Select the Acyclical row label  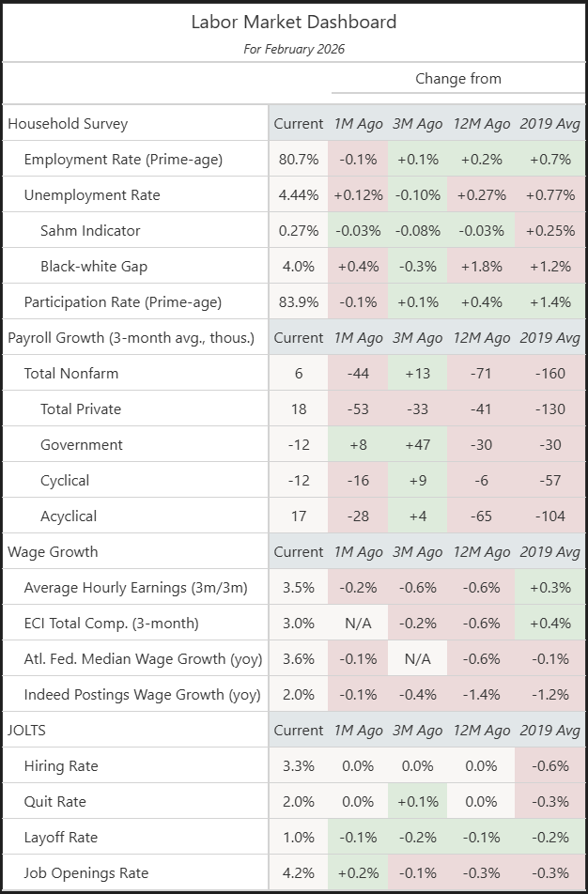69,516
